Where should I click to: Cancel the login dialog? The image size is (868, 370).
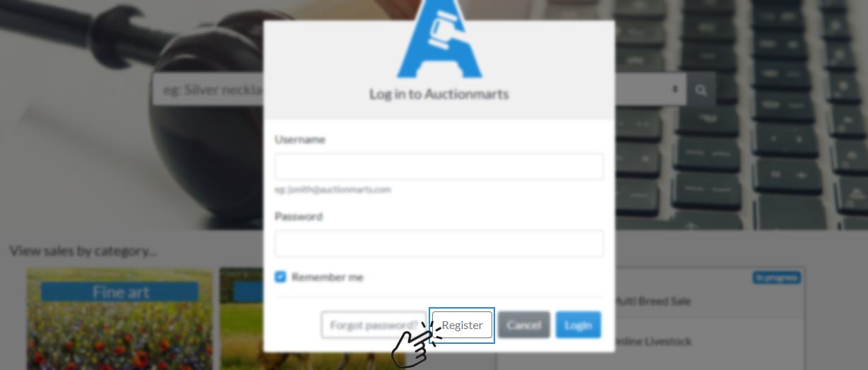pos(524,325)
